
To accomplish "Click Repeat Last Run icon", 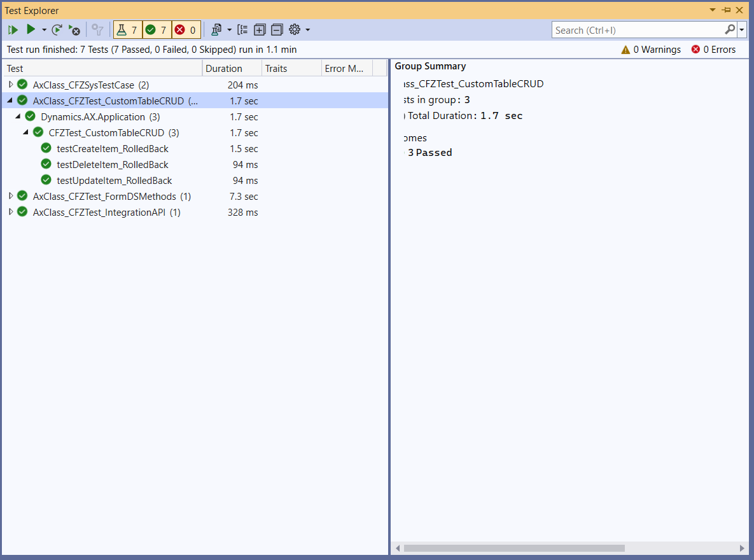I will 57,30.
